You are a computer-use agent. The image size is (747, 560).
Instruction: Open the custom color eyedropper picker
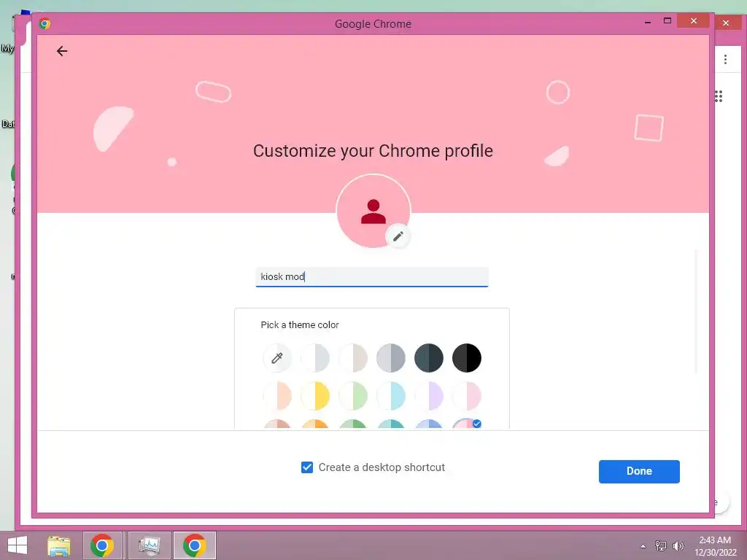[x=276, y=357]
